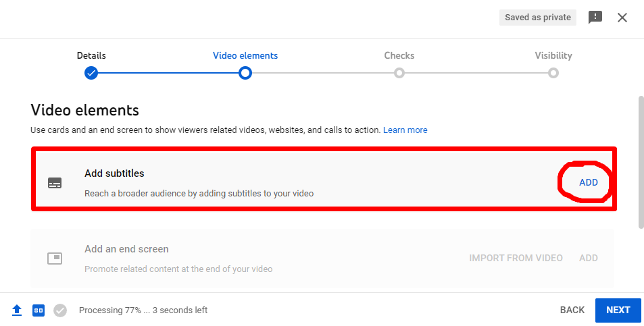Click the upload arrow status icon
This screenshot has height=326, width=644.
coord(17,310)
